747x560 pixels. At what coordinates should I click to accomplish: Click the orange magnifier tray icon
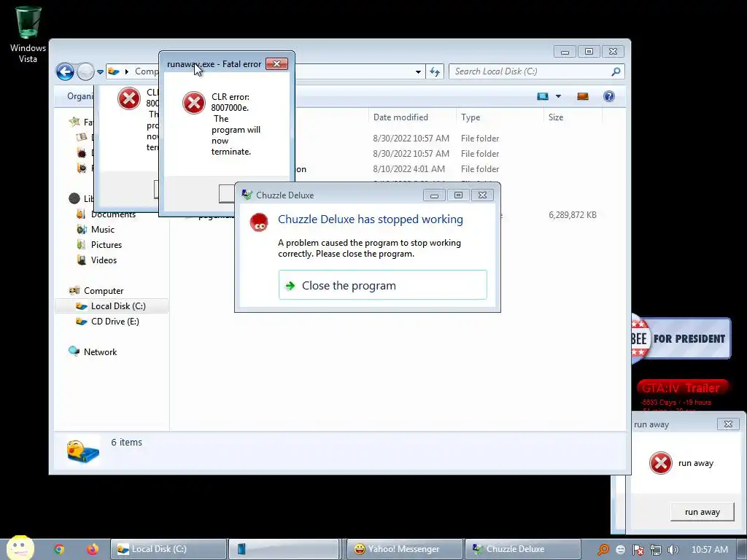(603, 550)
